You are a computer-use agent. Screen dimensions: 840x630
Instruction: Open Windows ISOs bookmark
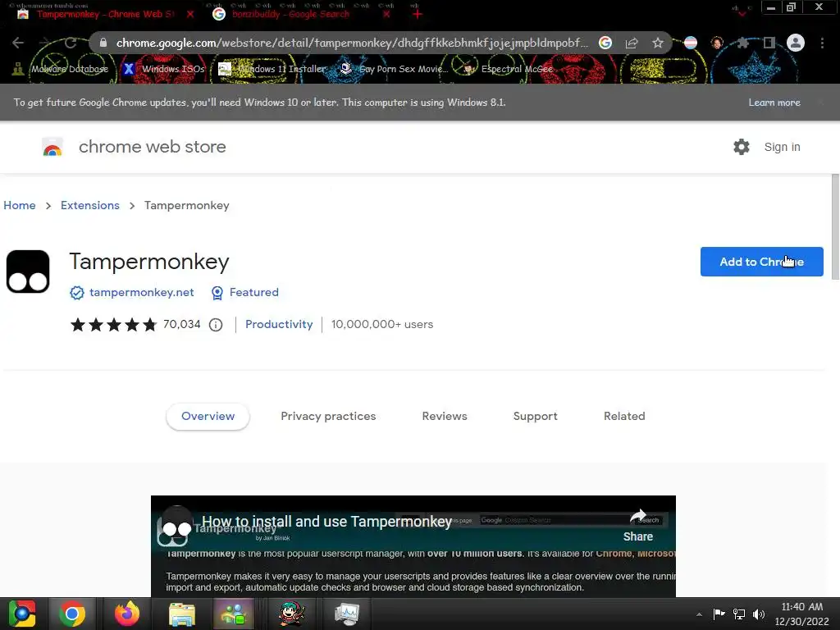coord(164,69)
